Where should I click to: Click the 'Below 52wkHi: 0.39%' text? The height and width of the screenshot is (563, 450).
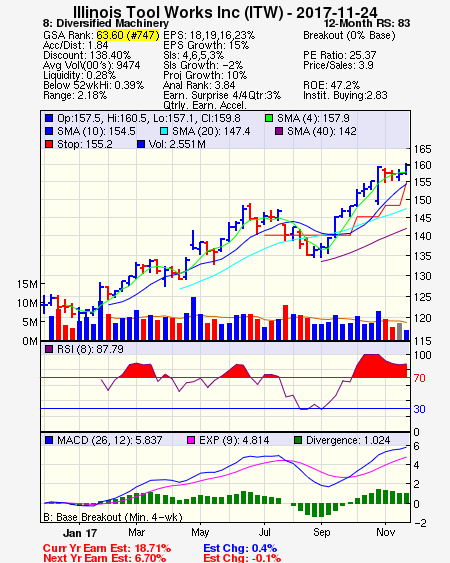93,85
